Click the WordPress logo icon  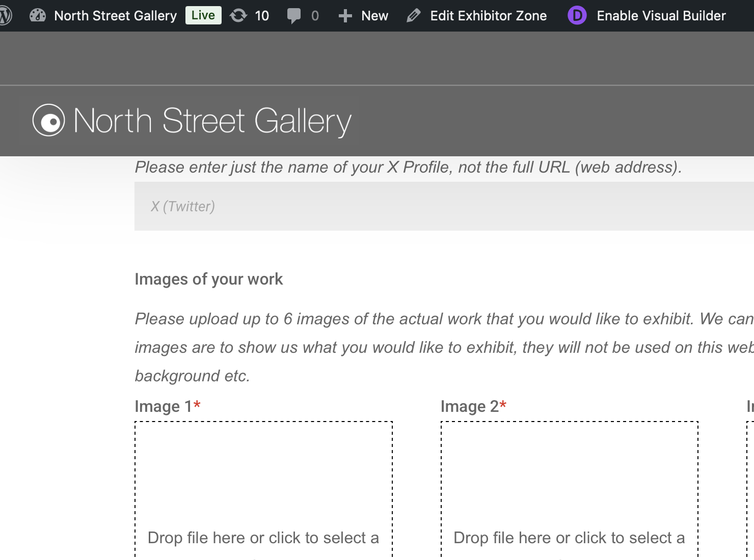coord(5,16)
